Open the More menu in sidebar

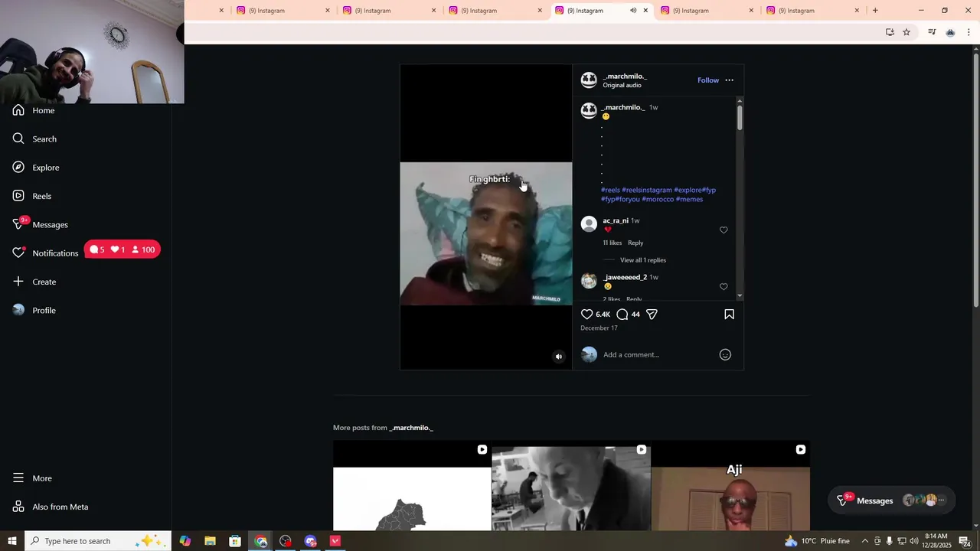pyautogui.click(x=33, y=478)
